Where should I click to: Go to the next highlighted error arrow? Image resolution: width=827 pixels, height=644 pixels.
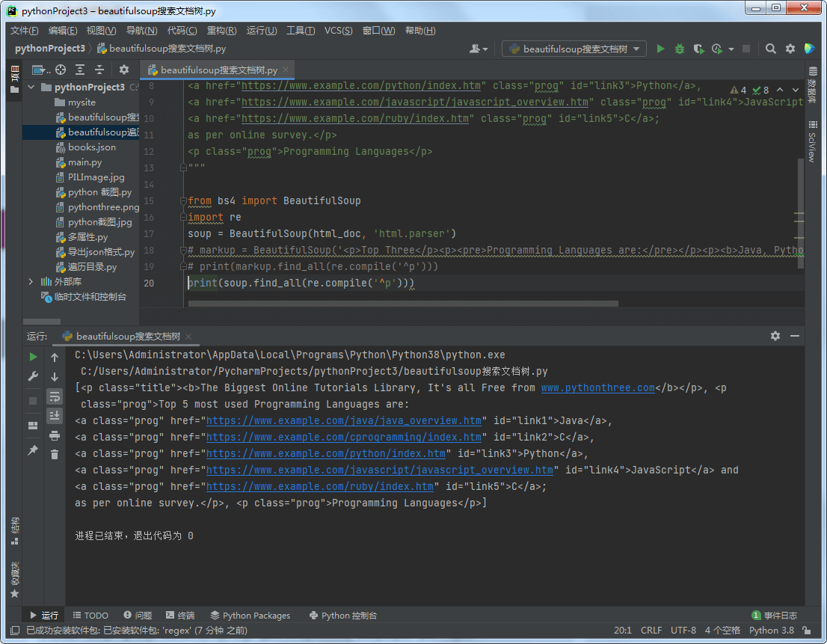click(x=796, y=91)
